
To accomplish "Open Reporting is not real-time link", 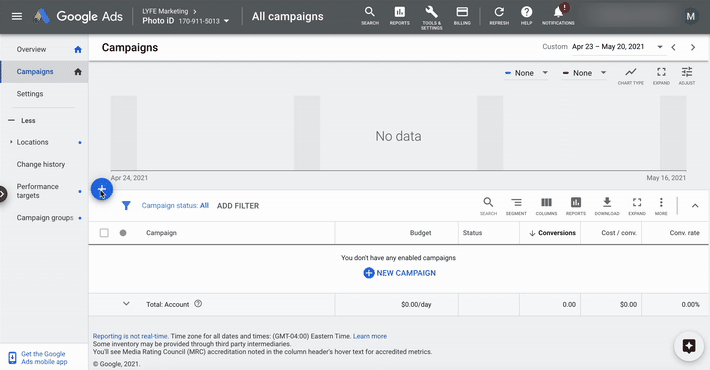I will point(130,336).
